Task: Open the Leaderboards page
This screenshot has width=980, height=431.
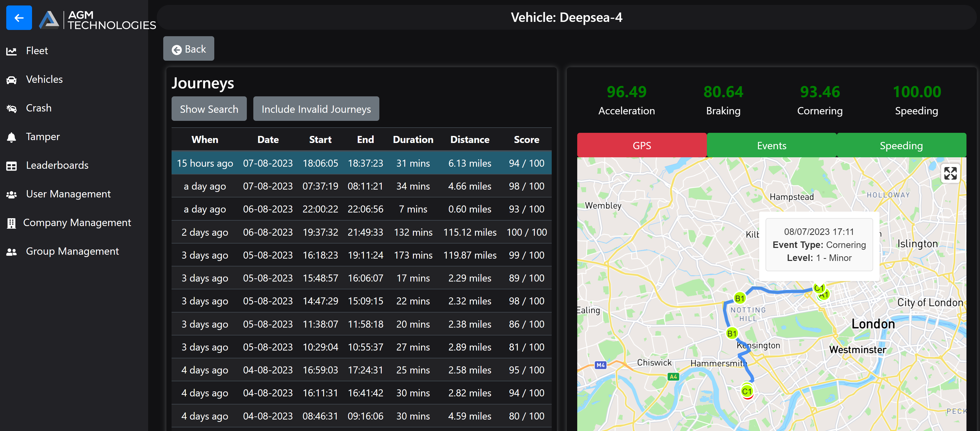Action: [x=57, y=165]
